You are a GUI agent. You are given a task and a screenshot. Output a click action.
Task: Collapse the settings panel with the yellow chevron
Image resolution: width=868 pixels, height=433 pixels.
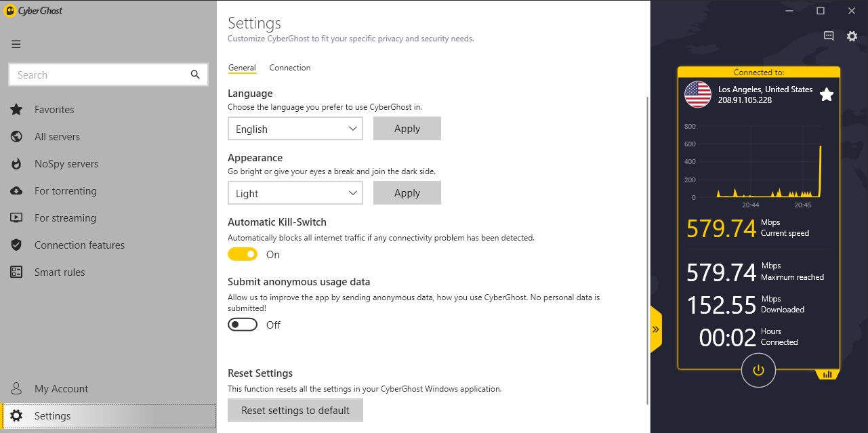tap(656, 329)
